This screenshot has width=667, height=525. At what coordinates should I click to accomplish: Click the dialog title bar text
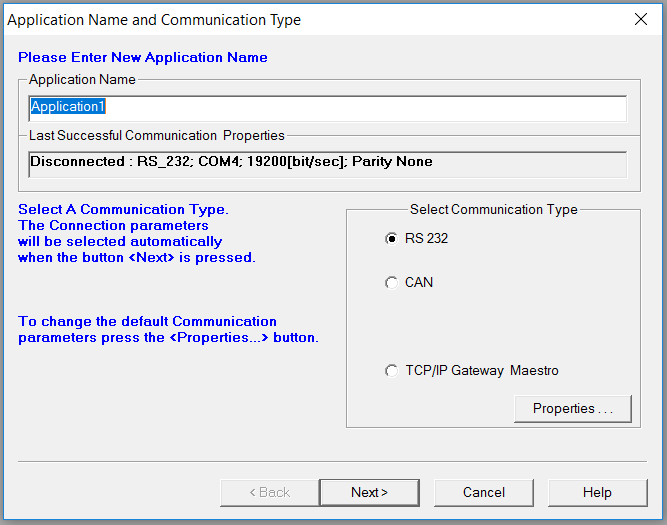tap(154, 20)
